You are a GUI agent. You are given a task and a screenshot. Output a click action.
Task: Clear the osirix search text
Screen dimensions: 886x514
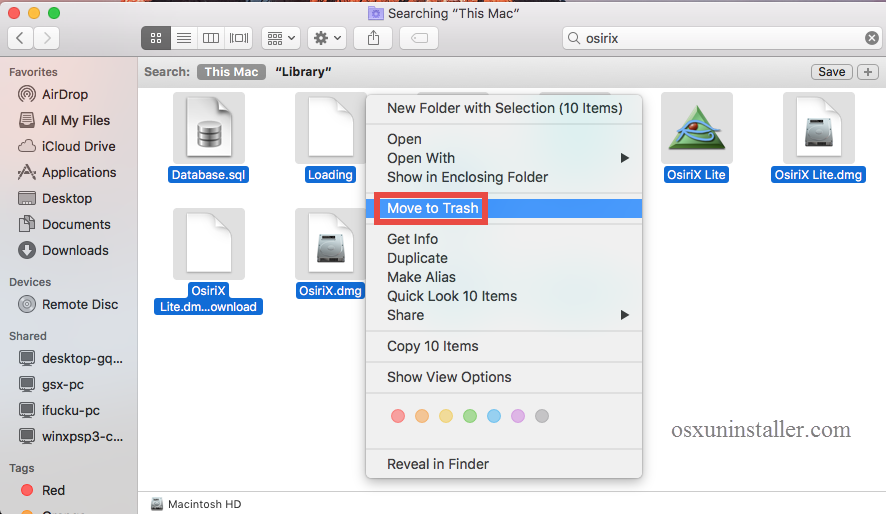(872, 38)
